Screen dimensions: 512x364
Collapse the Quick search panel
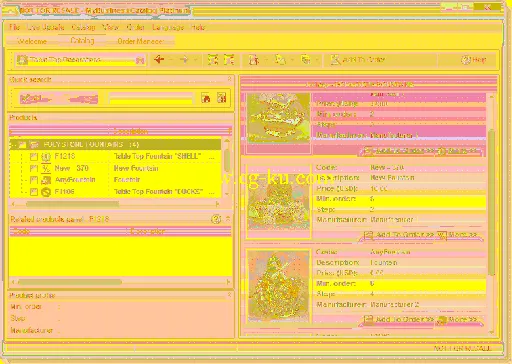tap(229, 79)
